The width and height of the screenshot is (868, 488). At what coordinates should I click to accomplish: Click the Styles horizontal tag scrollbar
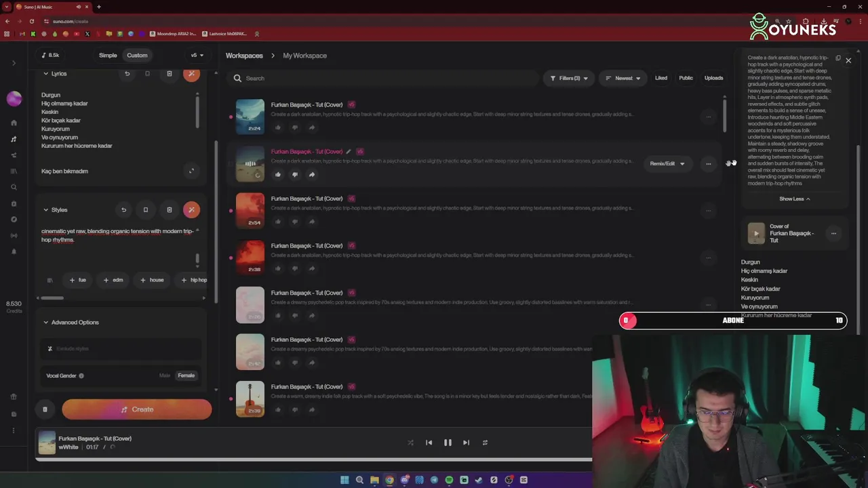click(x=52, y=298)
